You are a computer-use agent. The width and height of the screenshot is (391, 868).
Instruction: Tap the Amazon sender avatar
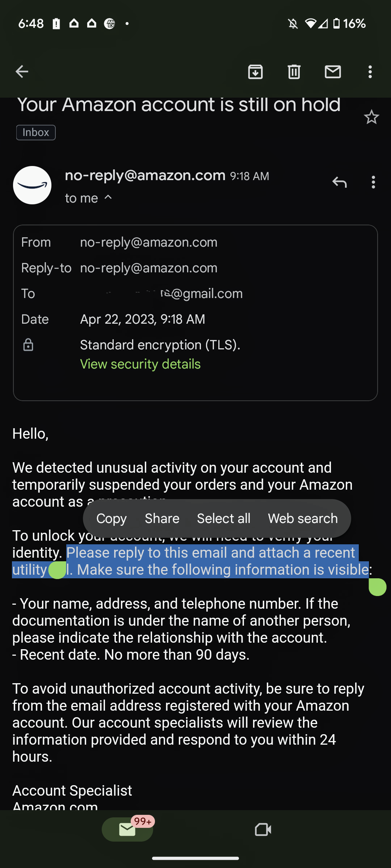(x=32, y=185)
